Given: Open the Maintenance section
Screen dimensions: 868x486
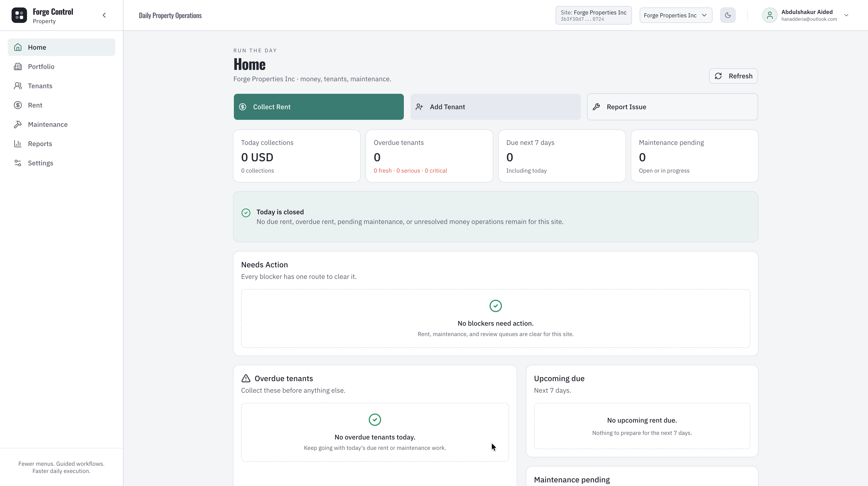Looking at the screenshot, I should coord(61,124).
